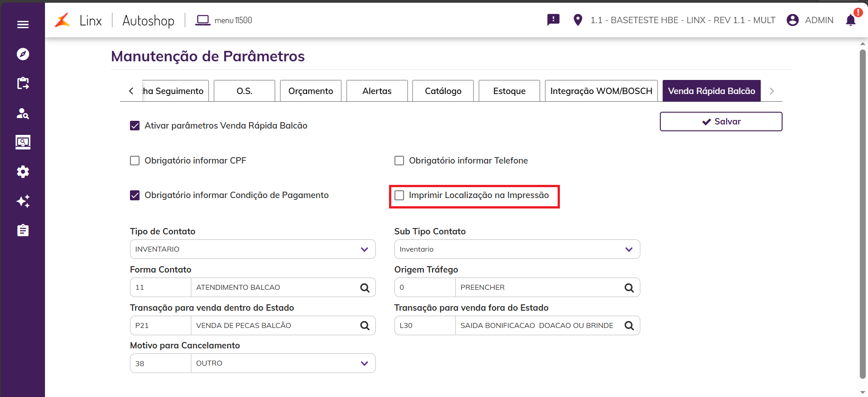868x397 pixels.
Task: Click the search icon for Forma Contato
Action: [x=364, y=288]
